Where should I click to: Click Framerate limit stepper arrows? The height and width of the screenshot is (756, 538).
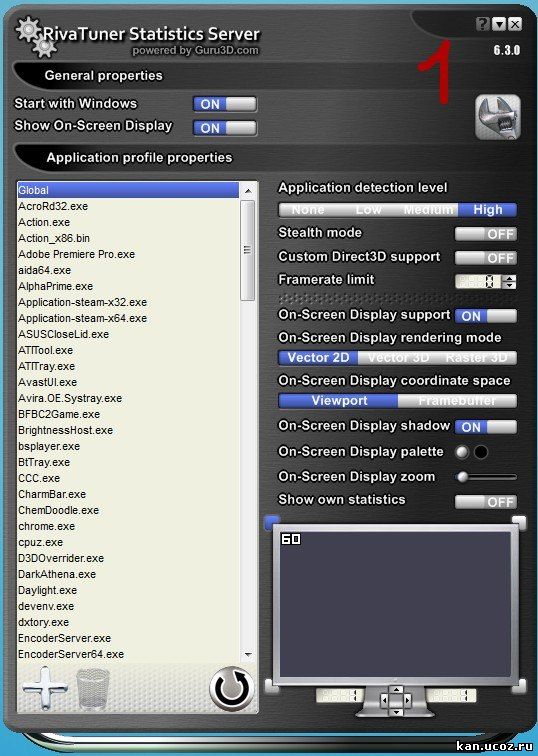509,282
